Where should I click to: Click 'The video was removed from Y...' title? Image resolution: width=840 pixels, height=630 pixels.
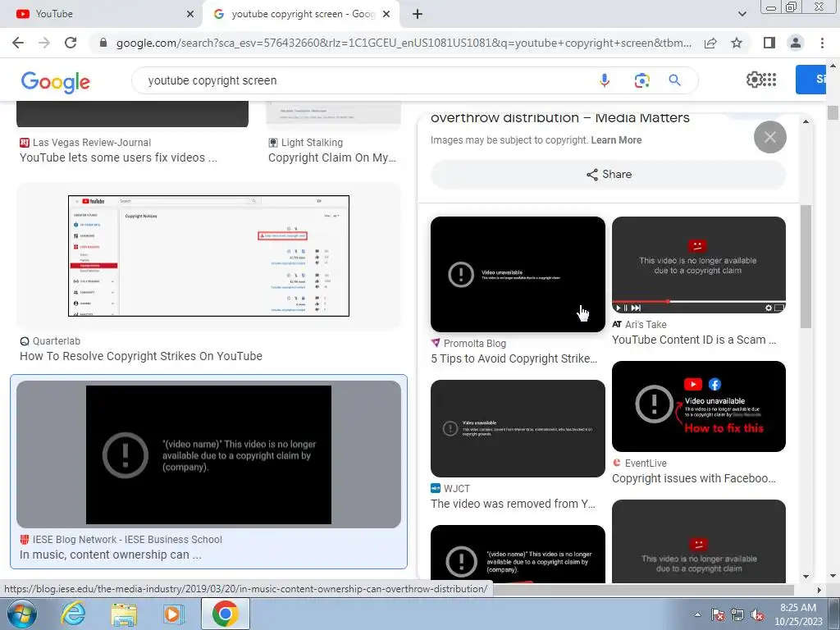[513, 504]
